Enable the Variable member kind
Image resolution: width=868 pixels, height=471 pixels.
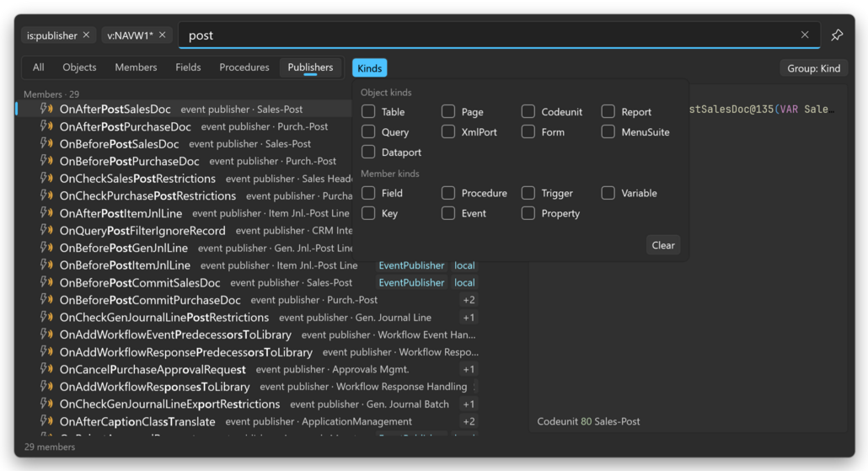click(x=608, y=193)
